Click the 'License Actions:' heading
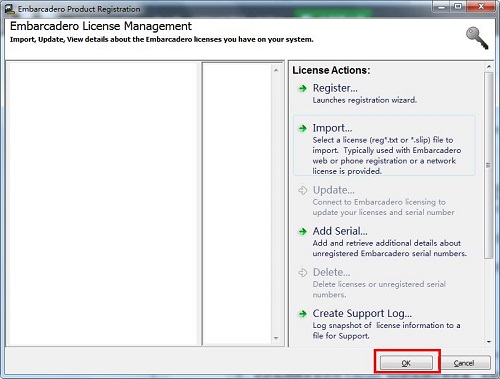500x379 pixels. (x=331, y=70)
